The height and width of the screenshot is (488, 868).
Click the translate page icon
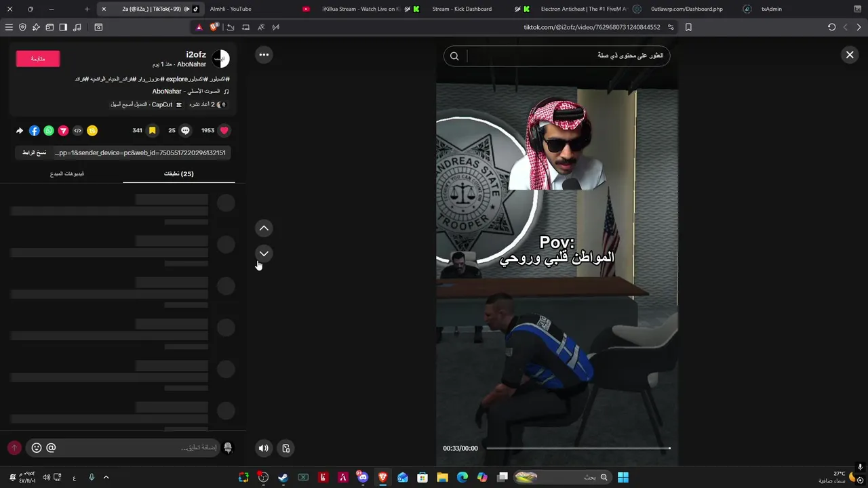click(x=260, y=27)
